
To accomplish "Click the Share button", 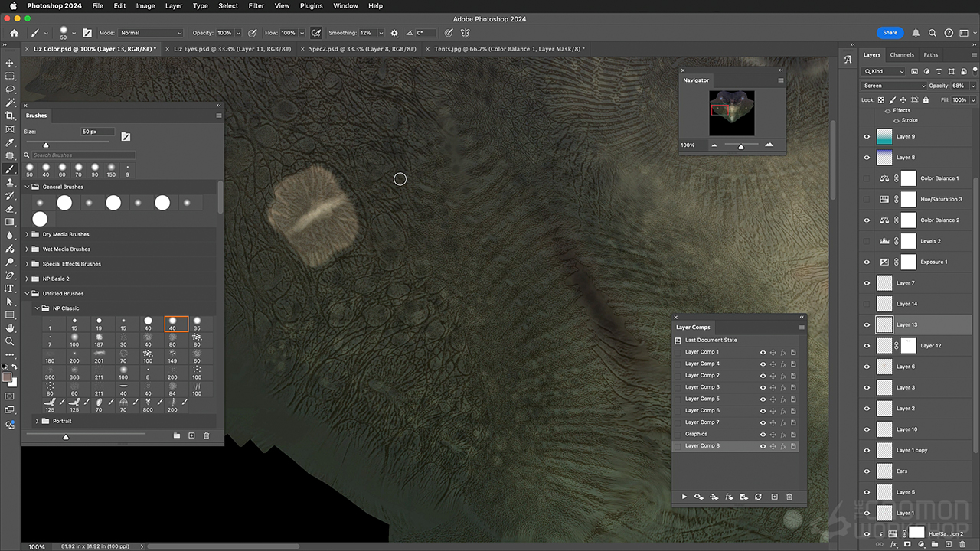I will (890, 33).
